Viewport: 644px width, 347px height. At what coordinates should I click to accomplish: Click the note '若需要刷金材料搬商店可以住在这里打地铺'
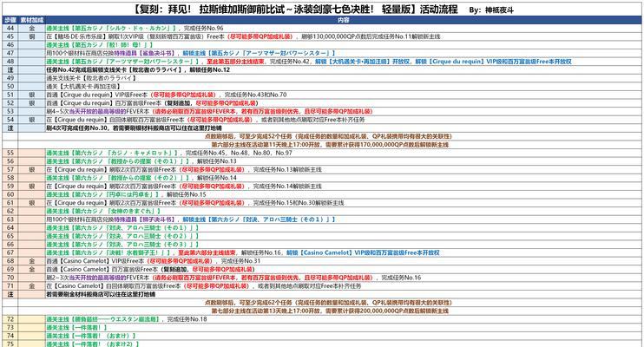[101, 294]
